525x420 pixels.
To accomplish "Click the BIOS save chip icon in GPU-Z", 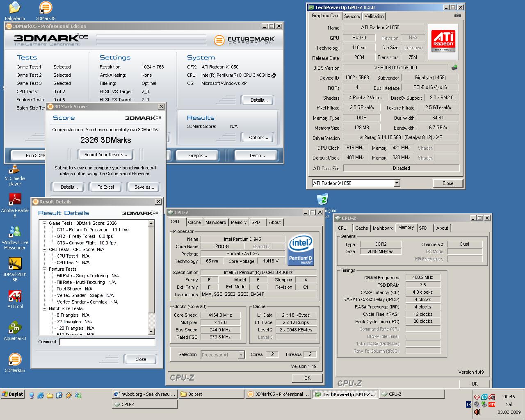I will [x=454, y=67].
